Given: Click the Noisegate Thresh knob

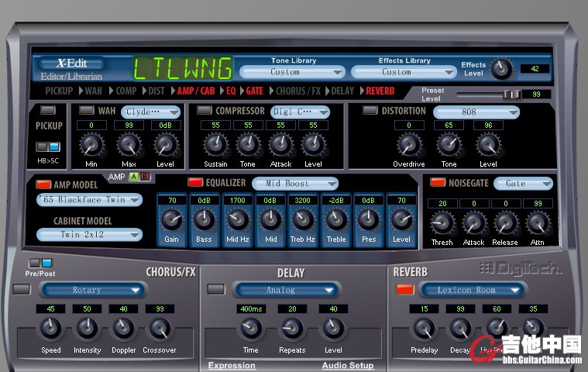Looking at the screenshot, I should tap(442, 222).
